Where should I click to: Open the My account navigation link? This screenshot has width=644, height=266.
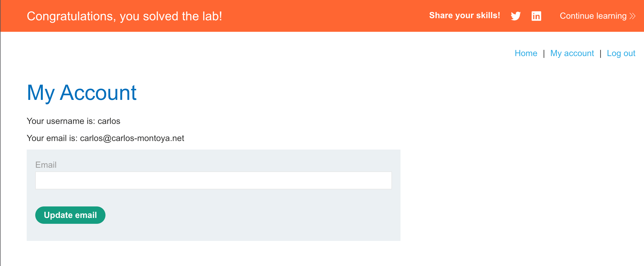point(572,53)
